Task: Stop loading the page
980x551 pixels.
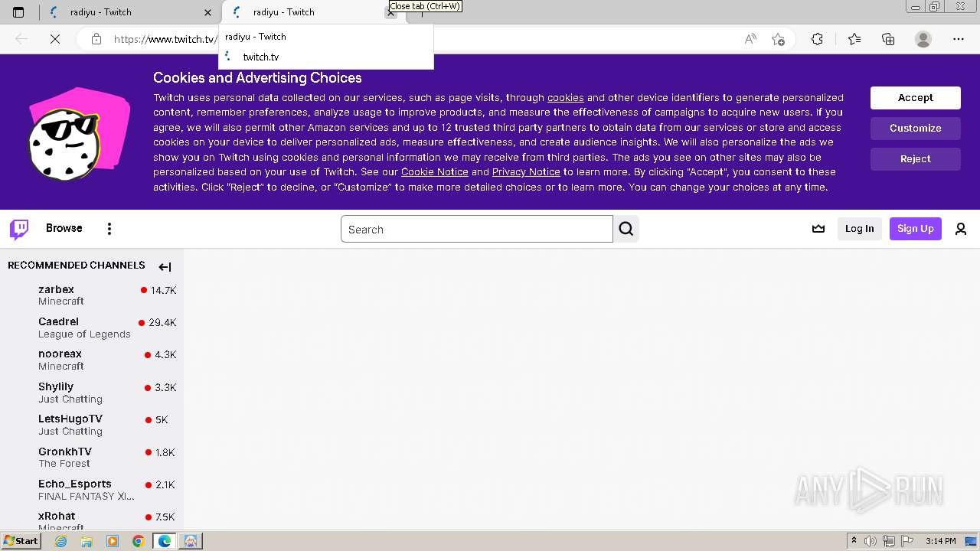Action: tap(55, 39)
